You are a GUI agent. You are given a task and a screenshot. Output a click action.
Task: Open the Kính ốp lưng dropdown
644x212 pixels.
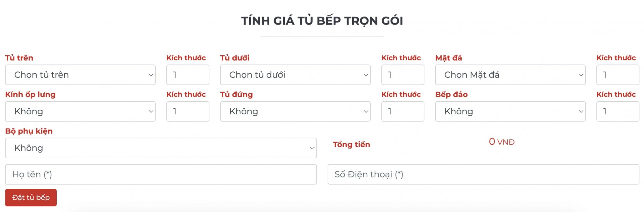pyautogui.click(x=80, y=111)
